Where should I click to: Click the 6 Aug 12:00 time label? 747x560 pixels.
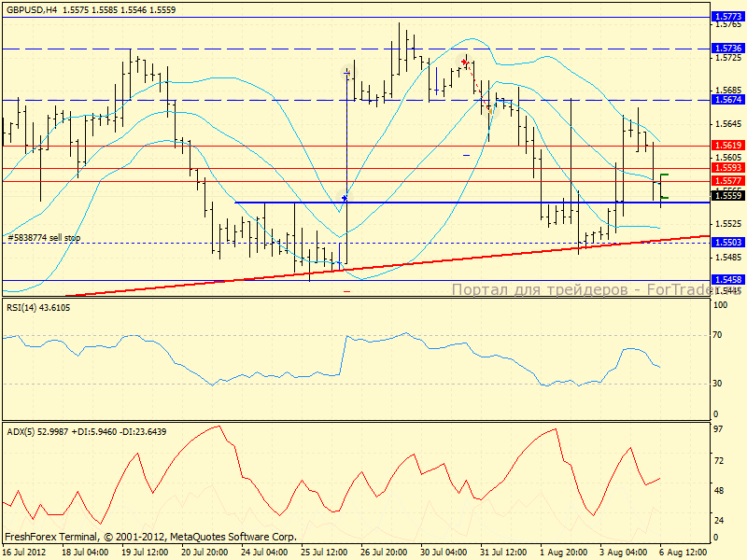(684, 553)
